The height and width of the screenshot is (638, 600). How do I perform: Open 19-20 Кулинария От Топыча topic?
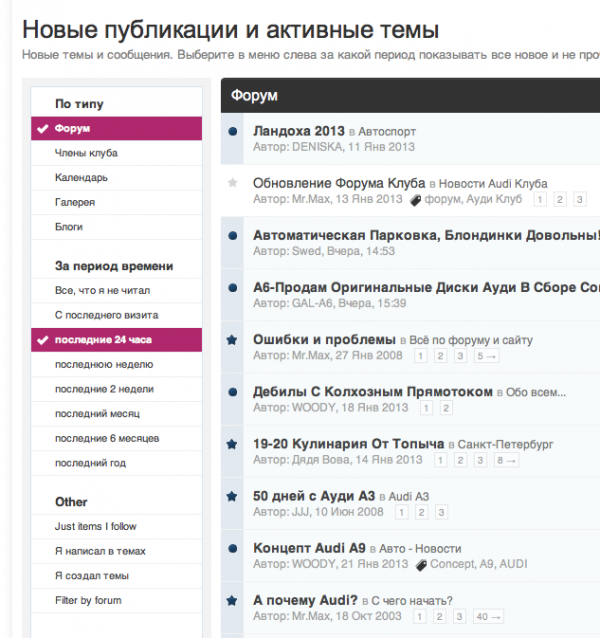(x=348, y=444)
